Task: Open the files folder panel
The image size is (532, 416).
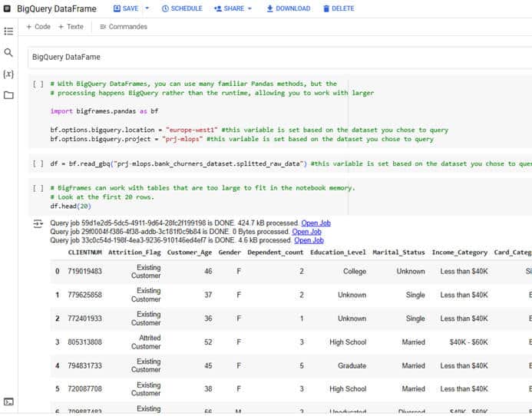Action: [8, 95]
